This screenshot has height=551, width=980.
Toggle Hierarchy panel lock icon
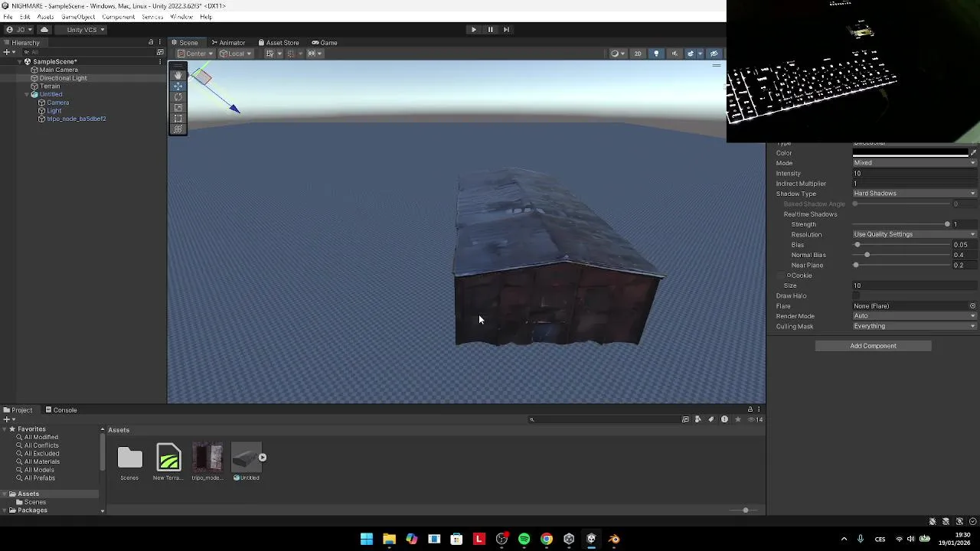151,43
